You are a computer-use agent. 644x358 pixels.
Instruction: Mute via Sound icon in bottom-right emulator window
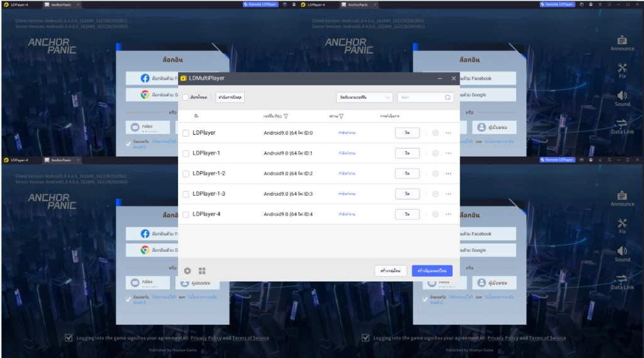[x=622, y=254]
